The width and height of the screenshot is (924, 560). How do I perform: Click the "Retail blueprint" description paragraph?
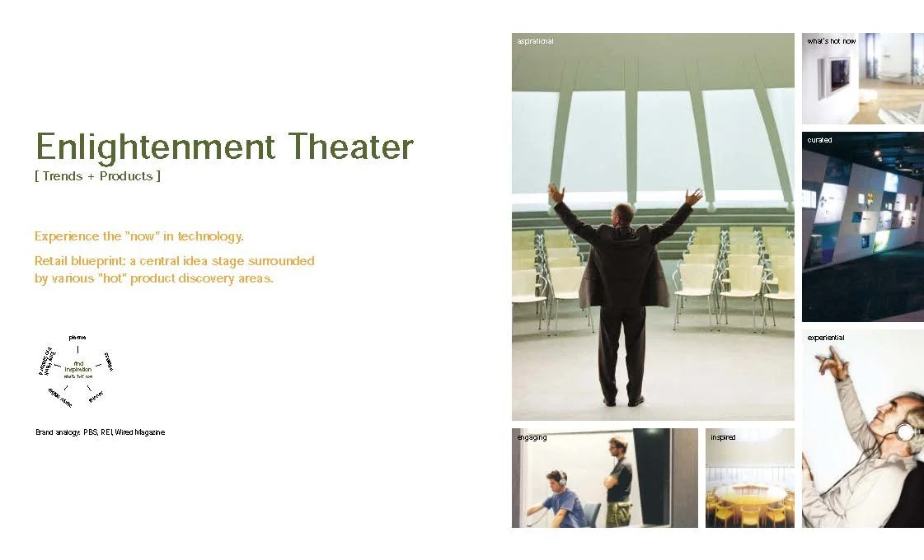point(175,269)
